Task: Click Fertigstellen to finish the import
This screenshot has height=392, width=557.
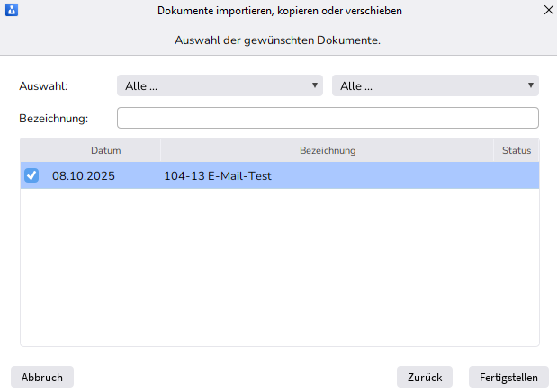Action: 508,377
